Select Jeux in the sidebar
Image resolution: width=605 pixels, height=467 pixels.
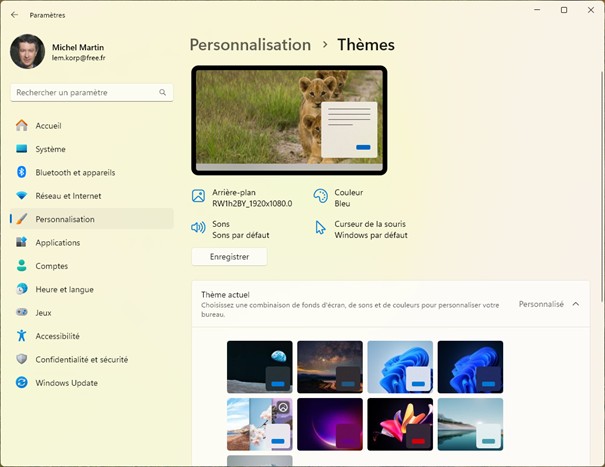pyautogui.click(x=92, y=313)
